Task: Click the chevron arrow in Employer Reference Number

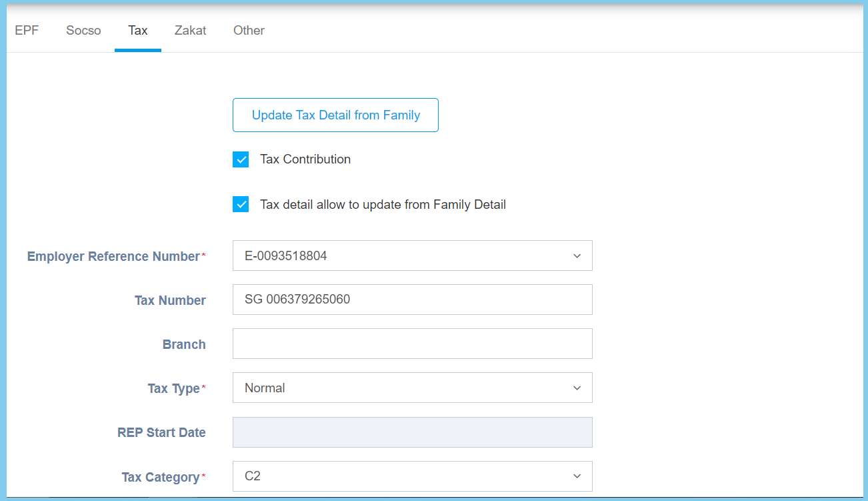Action: tap(577, 256)
